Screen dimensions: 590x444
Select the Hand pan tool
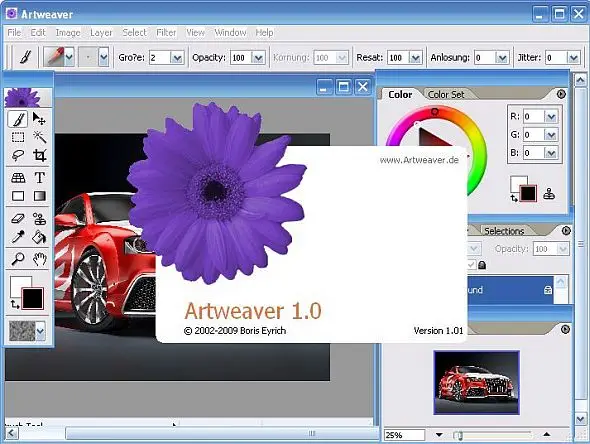click(40, 259)
